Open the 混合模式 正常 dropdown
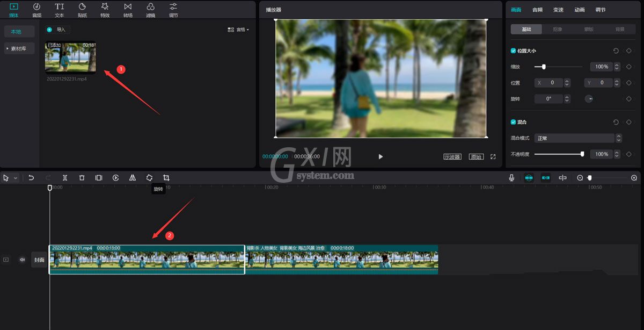This screenshot has width=644, height=330. (x=578, y=138)
